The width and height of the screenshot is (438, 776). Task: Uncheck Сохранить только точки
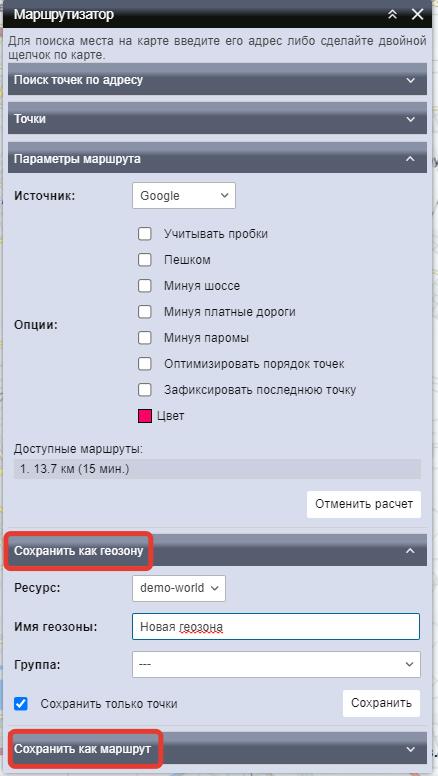click(21, 703)
